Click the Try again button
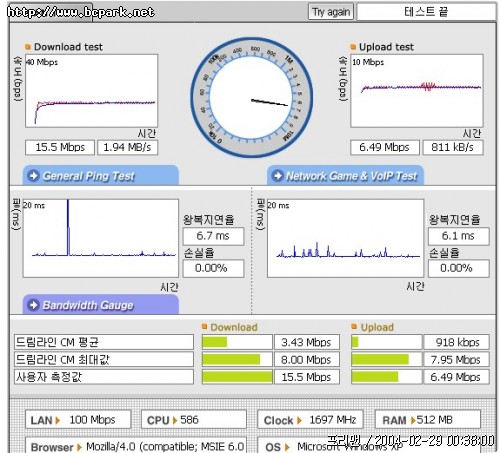Image resolution: width=500 pixels, height=453 pixels. click(331, 12)
